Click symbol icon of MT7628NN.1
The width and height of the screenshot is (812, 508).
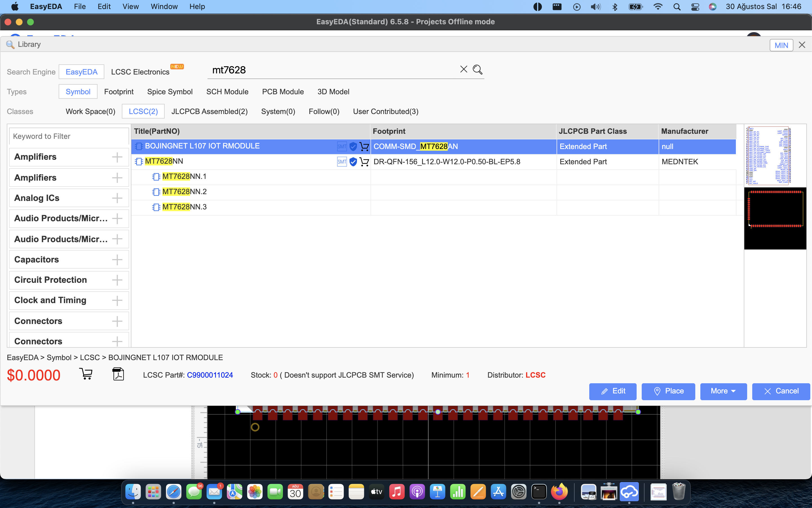pos(156,177)
